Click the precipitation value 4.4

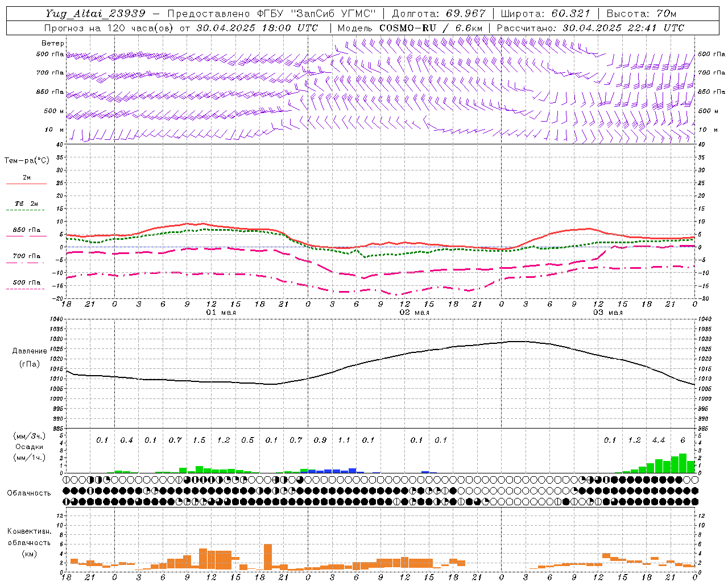659,440
